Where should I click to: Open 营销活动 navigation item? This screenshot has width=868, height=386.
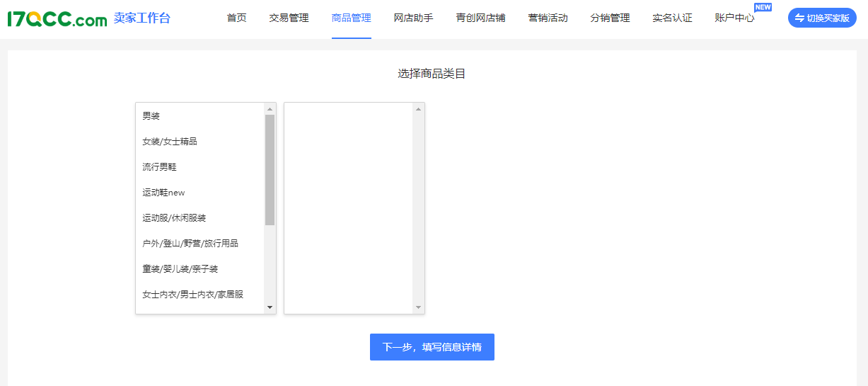(x=548, y=18)
